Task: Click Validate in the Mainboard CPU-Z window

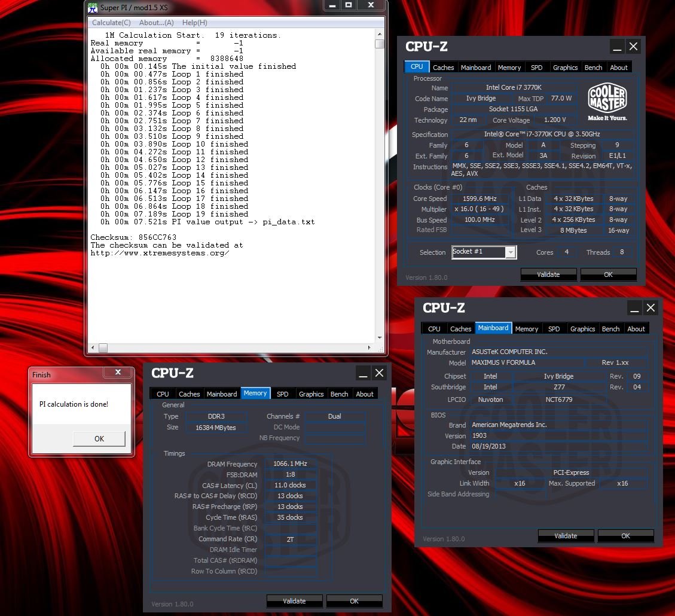Action: 566,536
